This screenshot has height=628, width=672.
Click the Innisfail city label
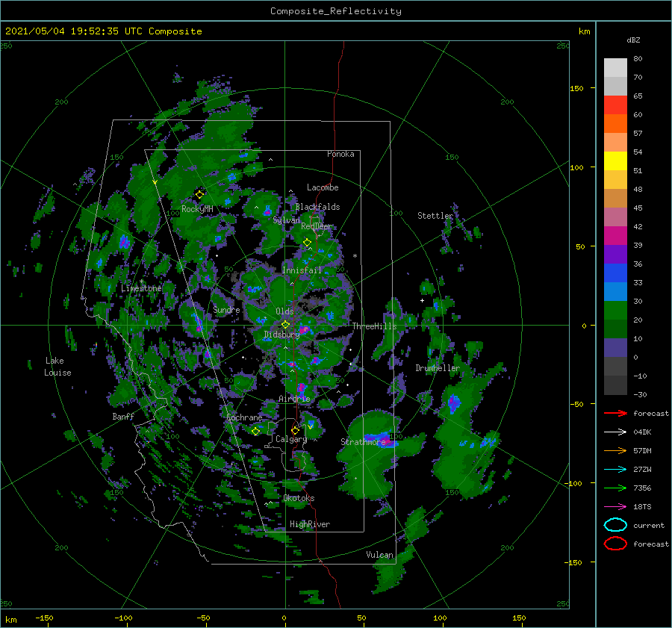coord(302,270)
